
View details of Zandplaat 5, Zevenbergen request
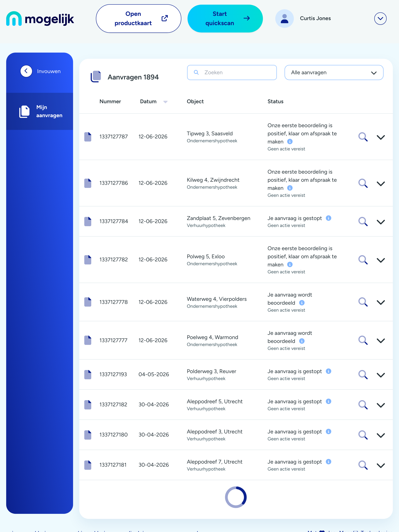363,222
